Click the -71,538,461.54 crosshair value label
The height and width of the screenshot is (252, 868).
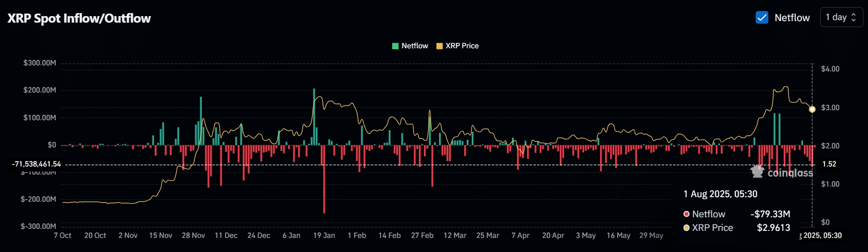[36, 164]
